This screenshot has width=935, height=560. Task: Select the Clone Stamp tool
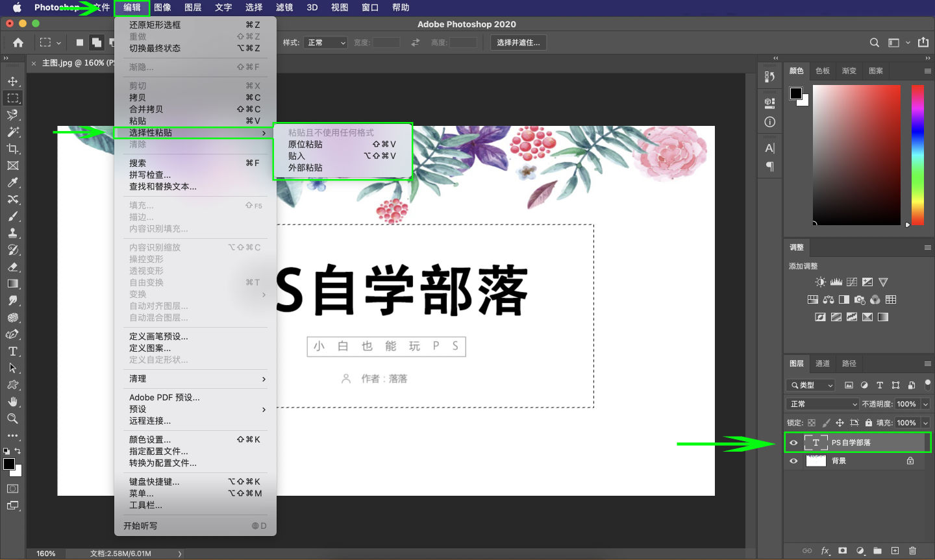pos(13,233)
